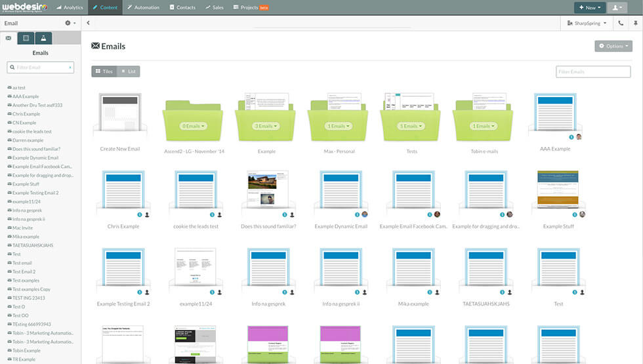Click the user icon under Mika example tile

click(x=437, y=293)
